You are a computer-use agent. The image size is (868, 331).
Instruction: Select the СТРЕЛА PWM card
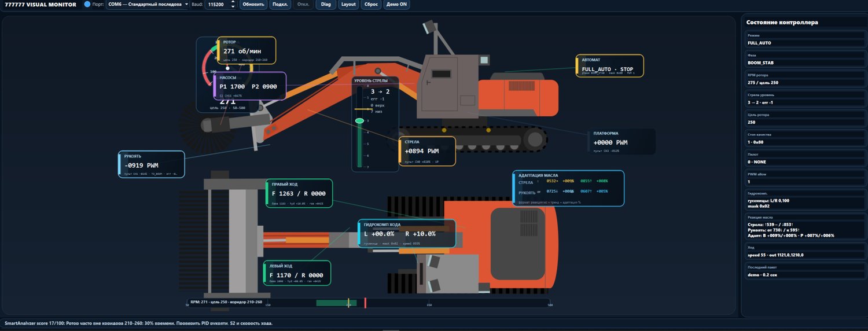coord(428,151)
